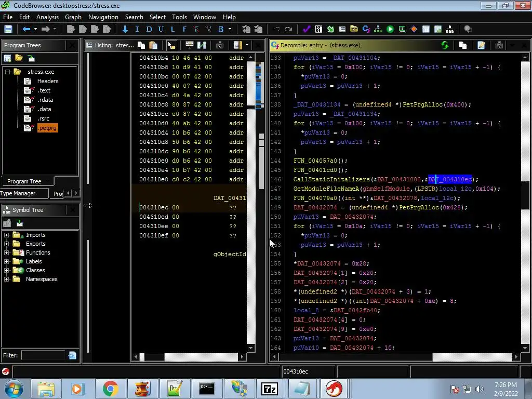Switch to the Type Manager tab

[x=18, y=193]
